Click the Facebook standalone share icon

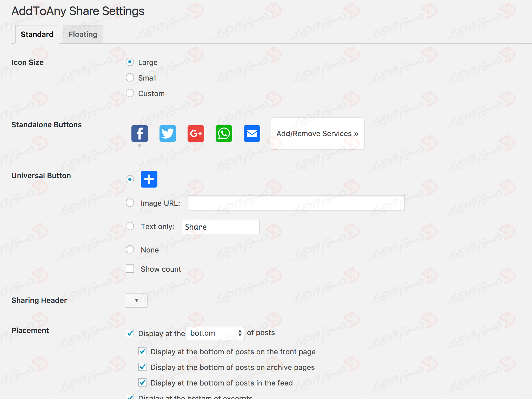click(x=139, y=134)
